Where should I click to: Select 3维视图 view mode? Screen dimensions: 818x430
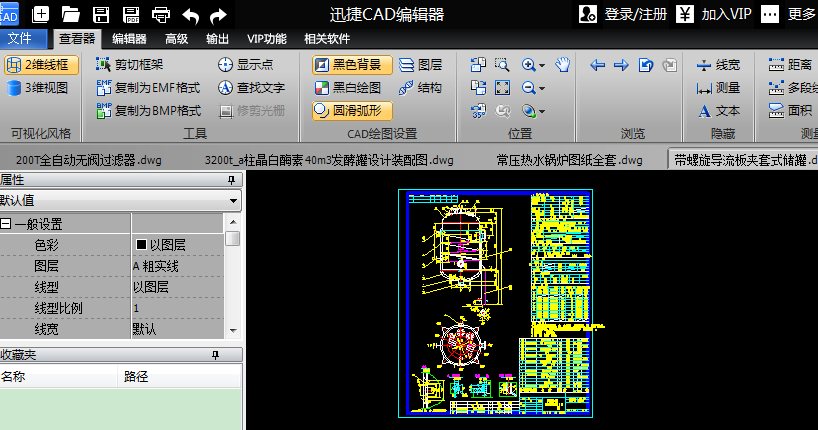(x=37, y=88)
